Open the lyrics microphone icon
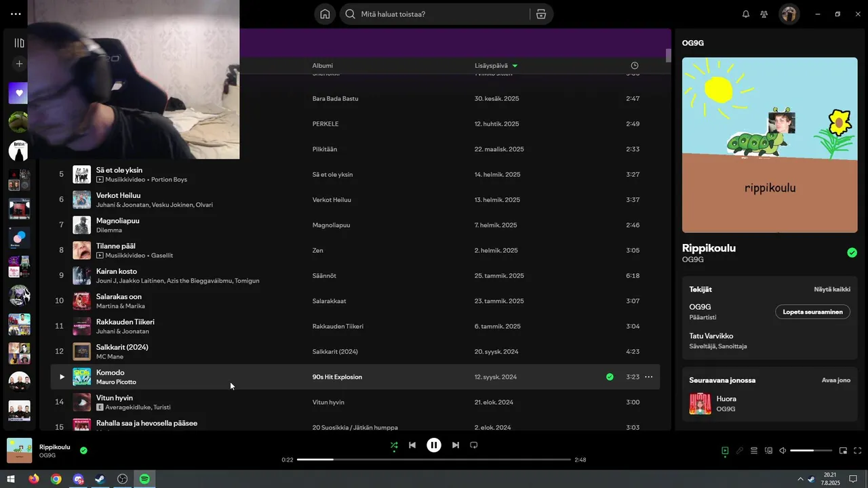The height and width of the screenshot is (488, 868). [740, 451]
